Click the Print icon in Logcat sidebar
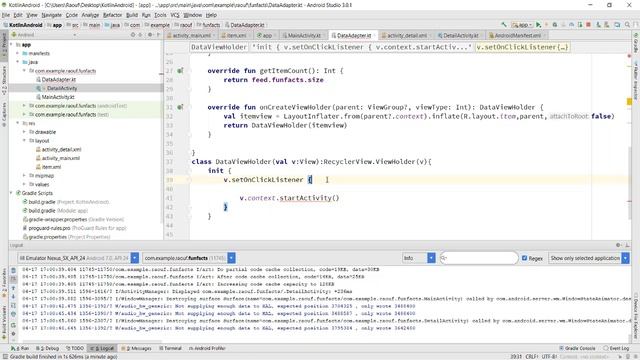 tap(13, 315)
